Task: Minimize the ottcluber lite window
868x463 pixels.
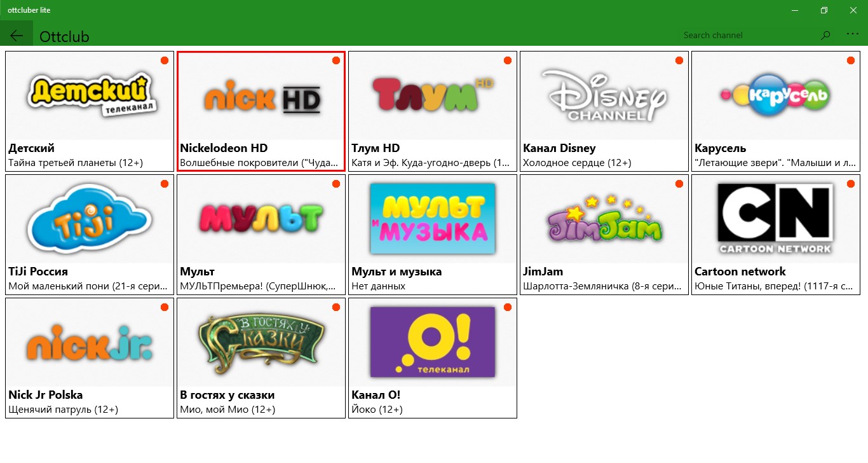Action: [795, 10]
